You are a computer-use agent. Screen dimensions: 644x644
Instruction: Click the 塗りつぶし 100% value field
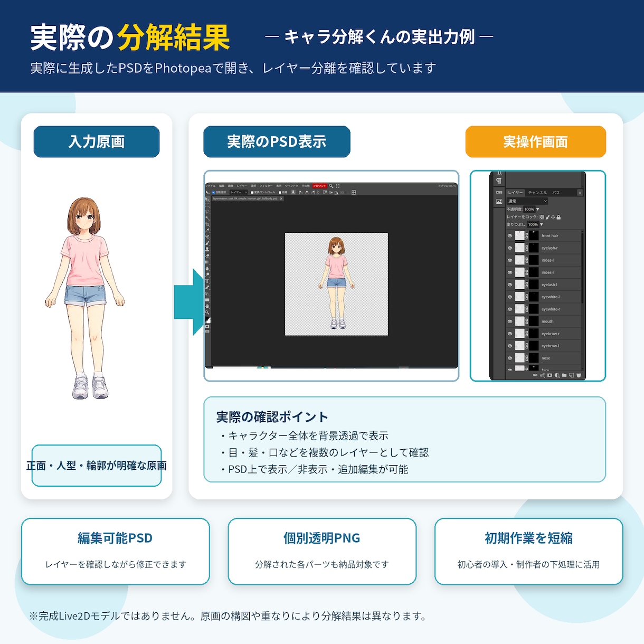pyautogui.click(x=533, y=224)
